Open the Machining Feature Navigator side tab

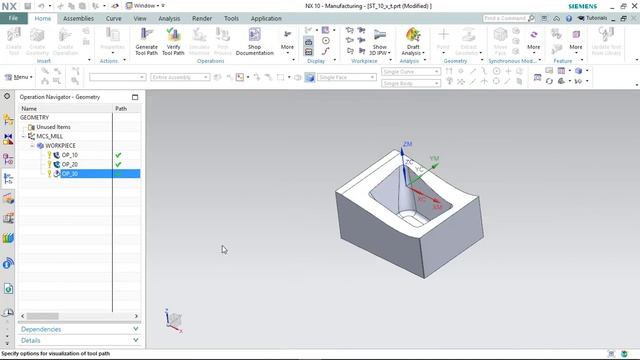click(8, 199)
